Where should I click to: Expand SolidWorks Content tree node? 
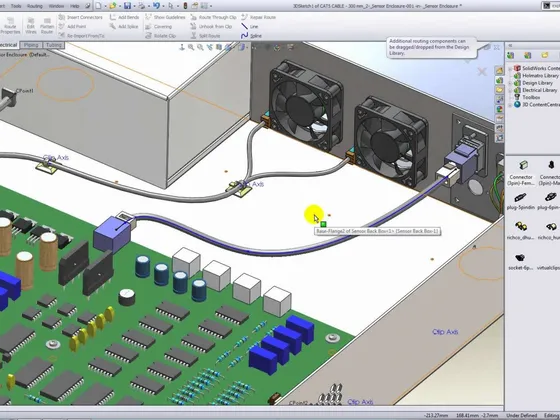coord(510,68)
